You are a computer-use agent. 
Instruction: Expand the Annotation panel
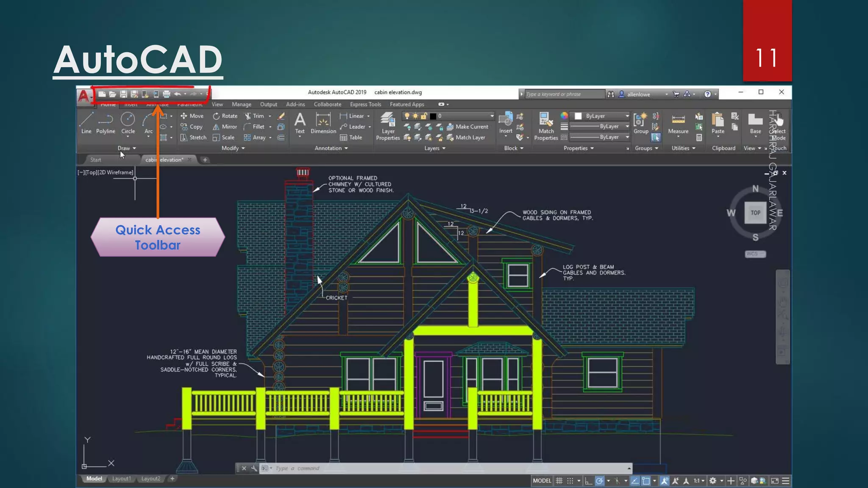point(331,148)
